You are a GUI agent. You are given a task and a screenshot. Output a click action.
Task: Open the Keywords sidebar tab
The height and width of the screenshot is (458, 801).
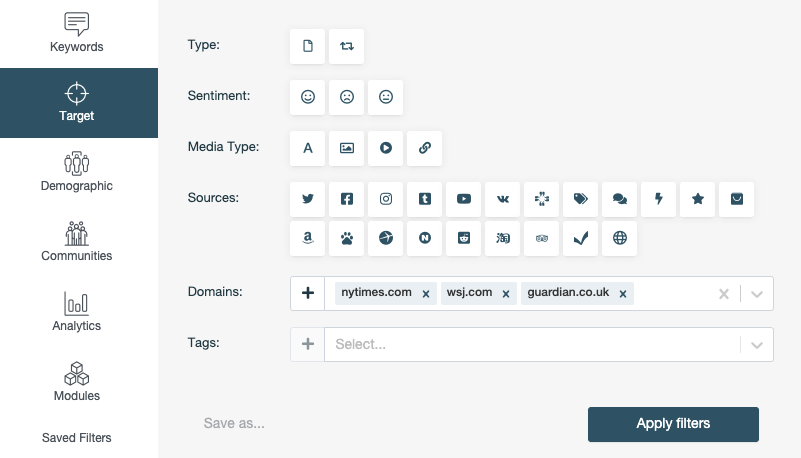[x=77, y=32]
